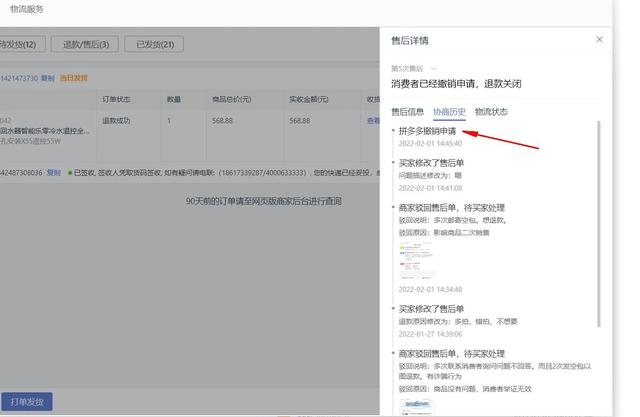Open the 已发货(21) tab

coord(154,44)
